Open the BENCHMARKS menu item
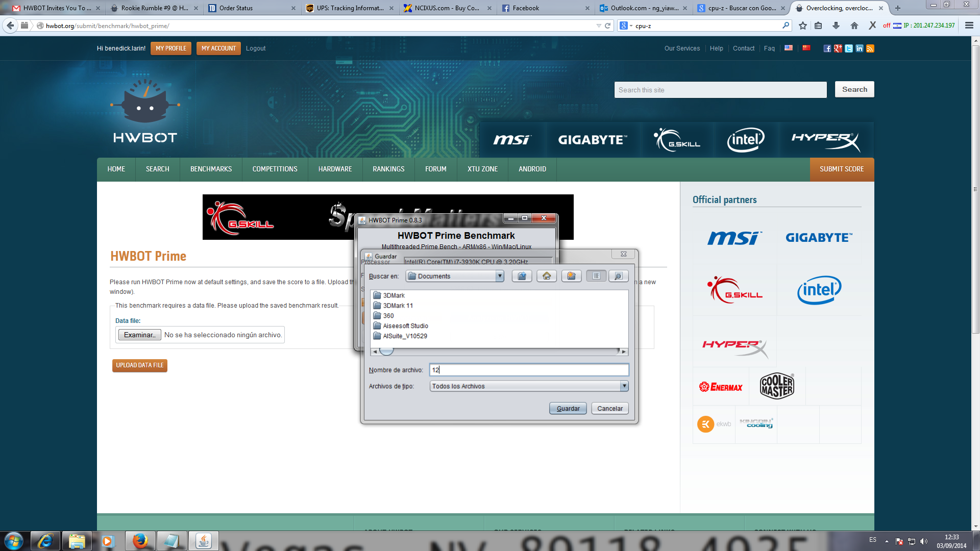The height and width of the screenshot is (551, 980). click(211, 169)
